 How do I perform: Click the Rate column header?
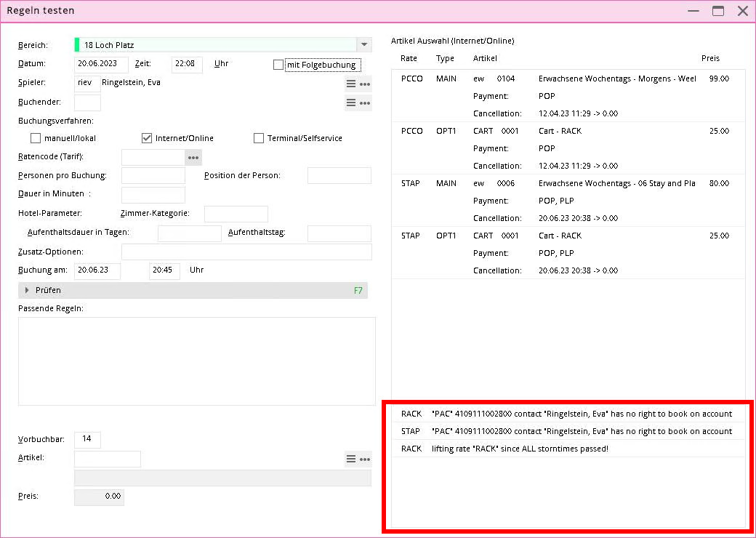(409, 58)
